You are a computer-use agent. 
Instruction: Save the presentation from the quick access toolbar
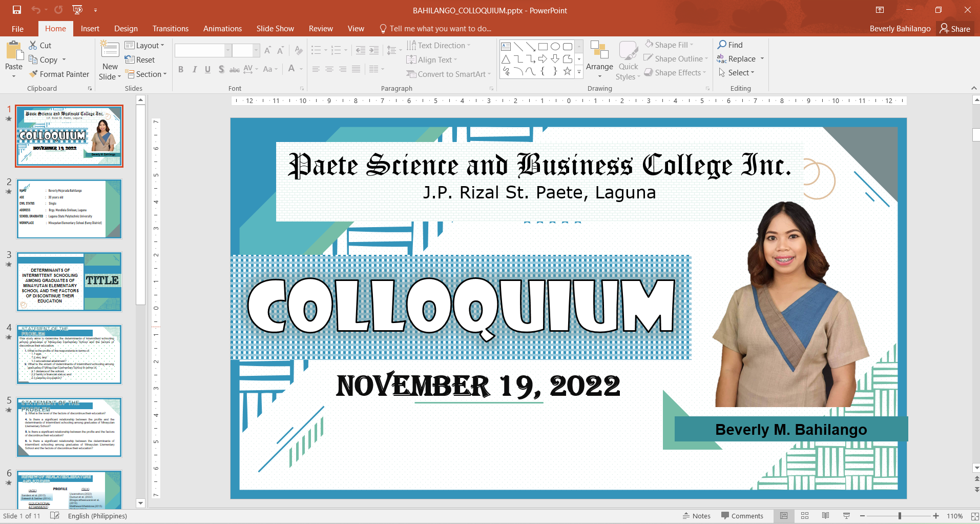point(17,10)
